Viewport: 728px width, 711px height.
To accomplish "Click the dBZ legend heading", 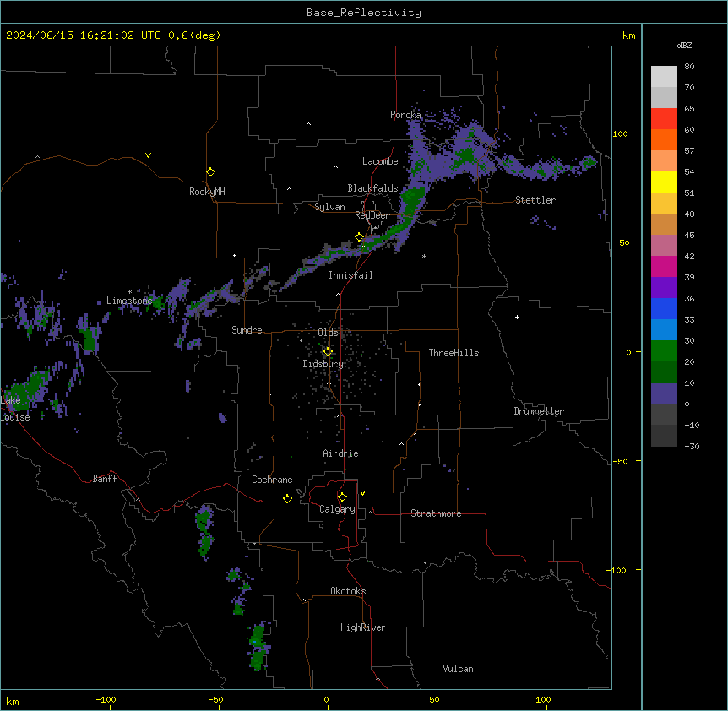I will click(x=684, y=46).
